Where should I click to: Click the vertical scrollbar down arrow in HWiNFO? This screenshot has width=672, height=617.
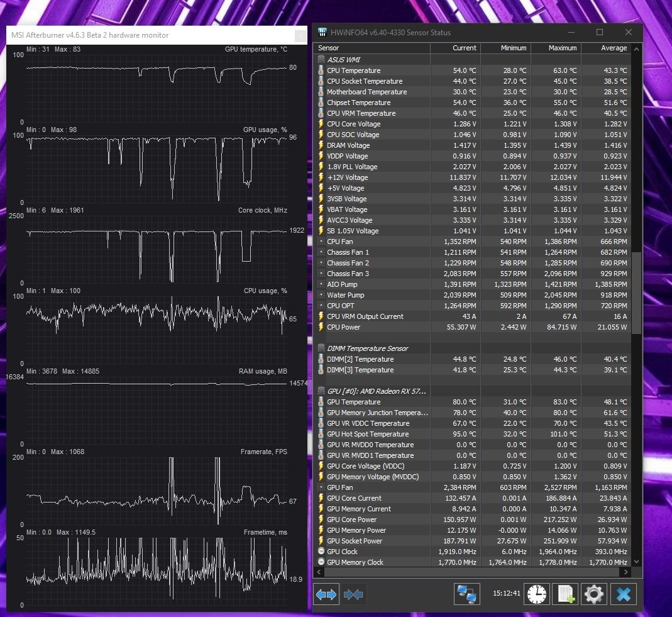tap(636, 562)
